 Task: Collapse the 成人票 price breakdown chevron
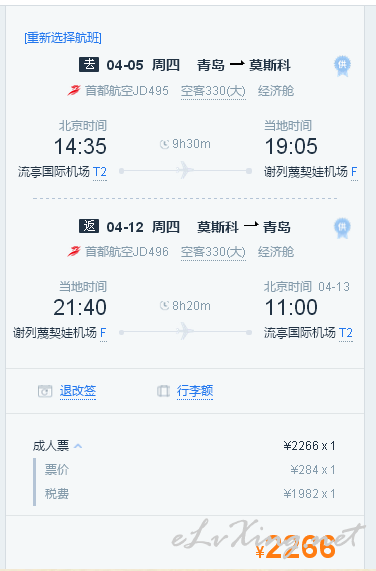pos(78,446)
